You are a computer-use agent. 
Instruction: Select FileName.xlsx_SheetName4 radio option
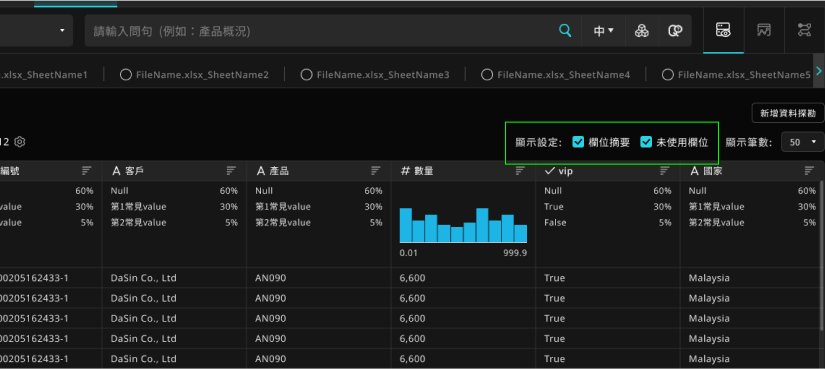pos(487,75)
